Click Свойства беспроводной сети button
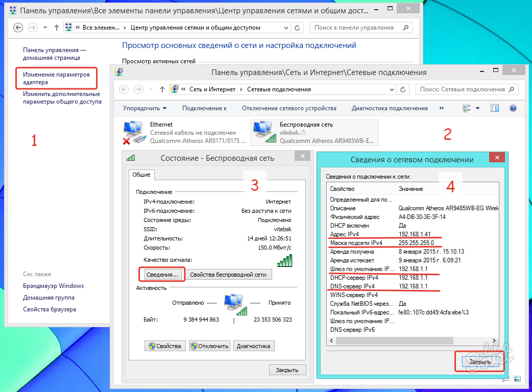This screenshot has width=532, height=392. (x=228, y=274)
